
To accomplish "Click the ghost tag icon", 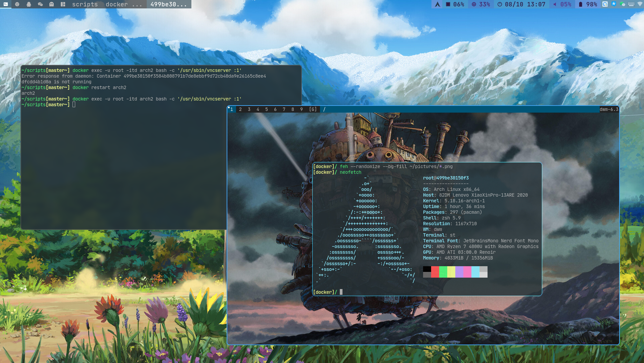I will [51, 4].
